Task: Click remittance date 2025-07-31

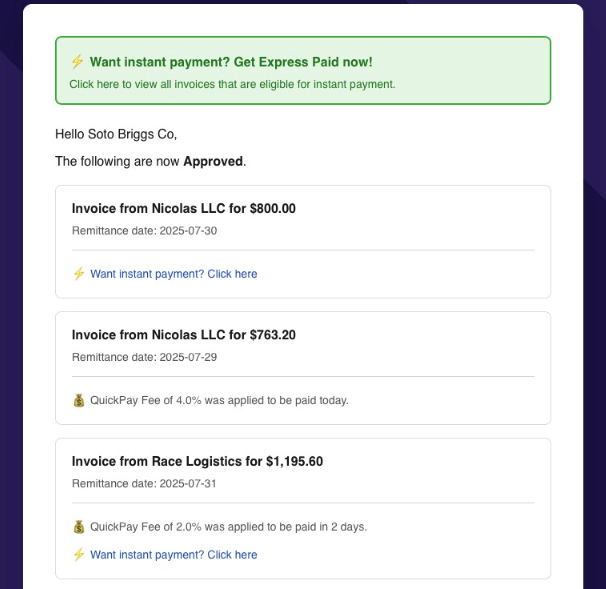Action: (x=144, y=484)
